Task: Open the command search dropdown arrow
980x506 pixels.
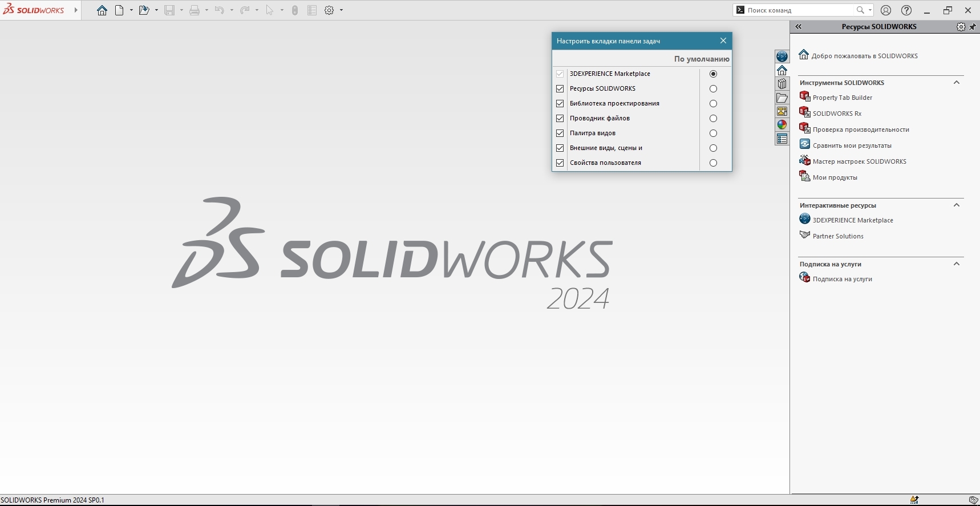Action: [x=870, y=10]
